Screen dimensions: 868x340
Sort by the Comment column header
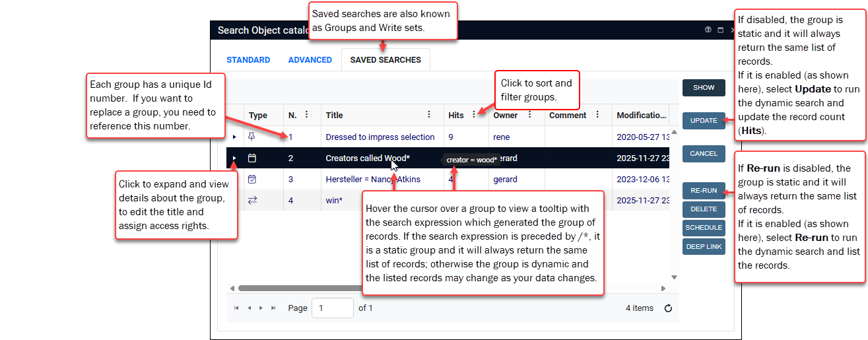(568, 115)
